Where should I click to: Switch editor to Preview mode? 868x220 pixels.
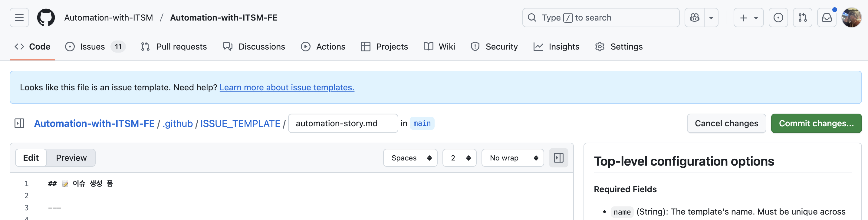[x=71, y=158]
